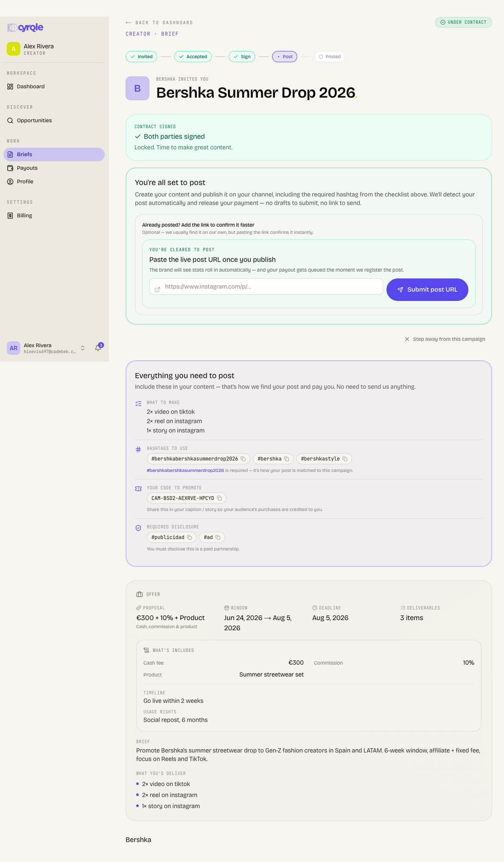Click the Both parties signed text
504x862 pixels.
[x=174, y=137]
